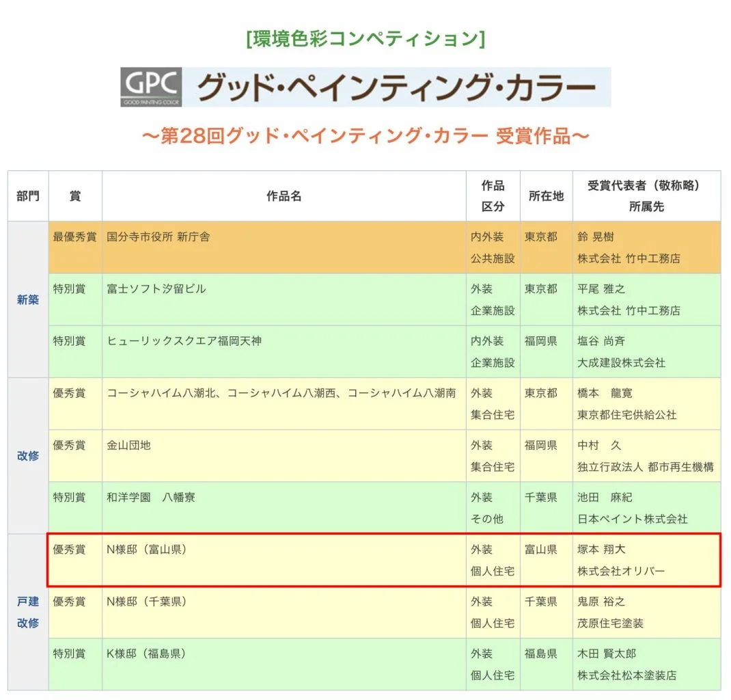Open the 改修 category link
731x700 pixels.
pos(28,456)
